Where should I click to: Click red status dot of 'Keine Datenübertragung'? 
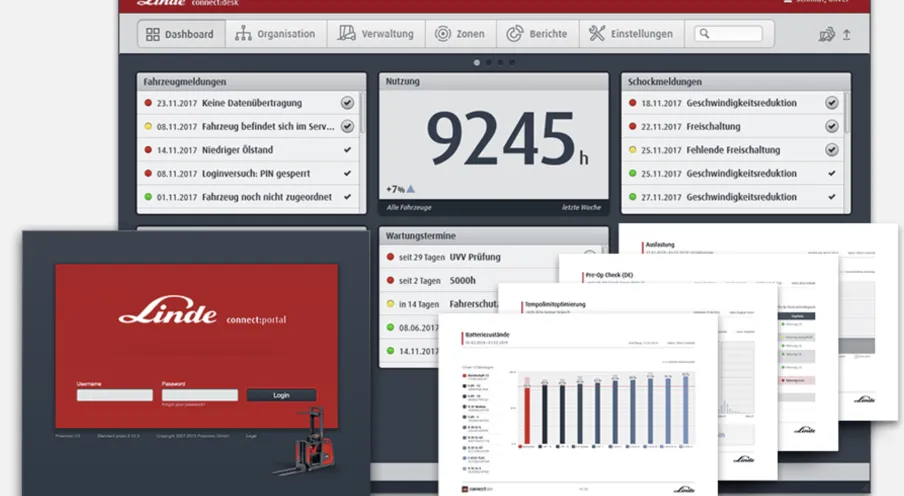coord(148,103)
